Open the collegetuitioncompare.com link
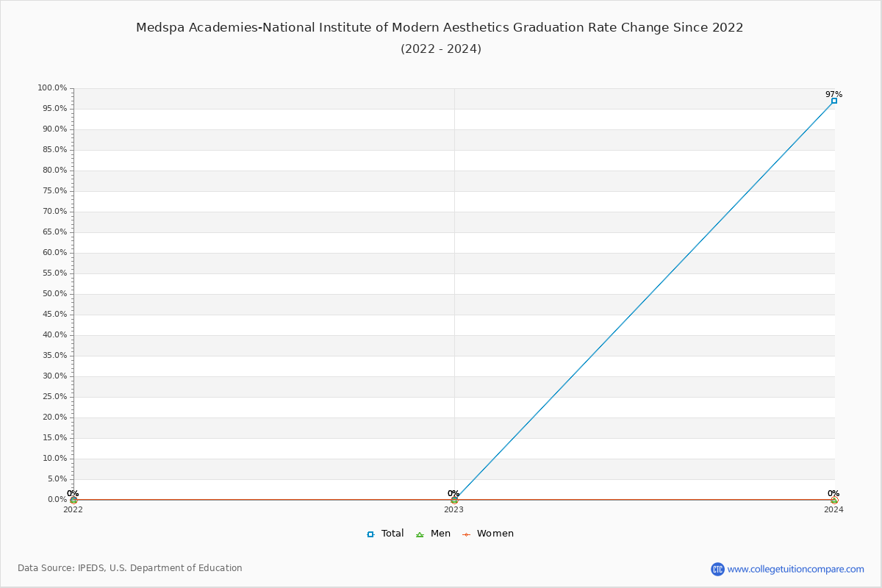 pyautogui.click(x=796, y=569)
